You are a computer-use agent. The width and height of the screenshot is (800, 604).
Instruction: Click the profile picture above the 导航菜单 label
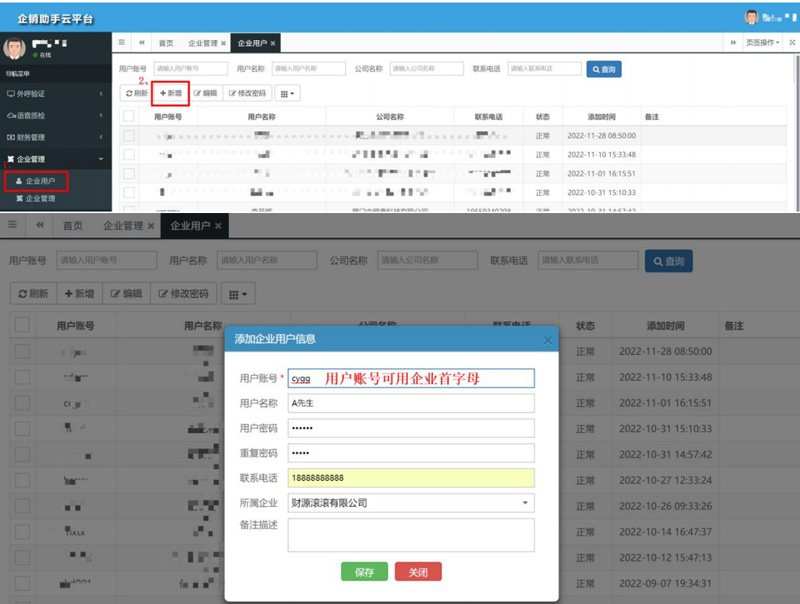[x=14, y=49]
